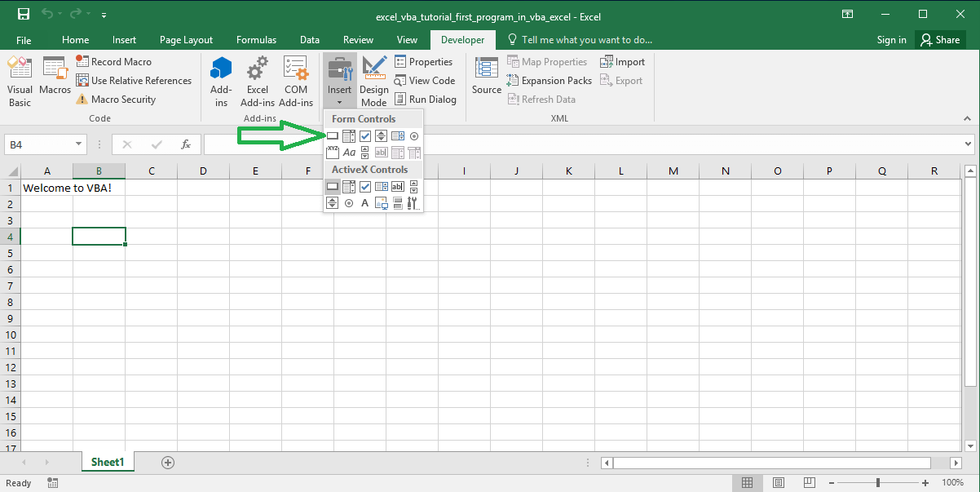Open the Add-ins store button
The width and height of the screenshot is (980, 492).
tap(221, 82)
